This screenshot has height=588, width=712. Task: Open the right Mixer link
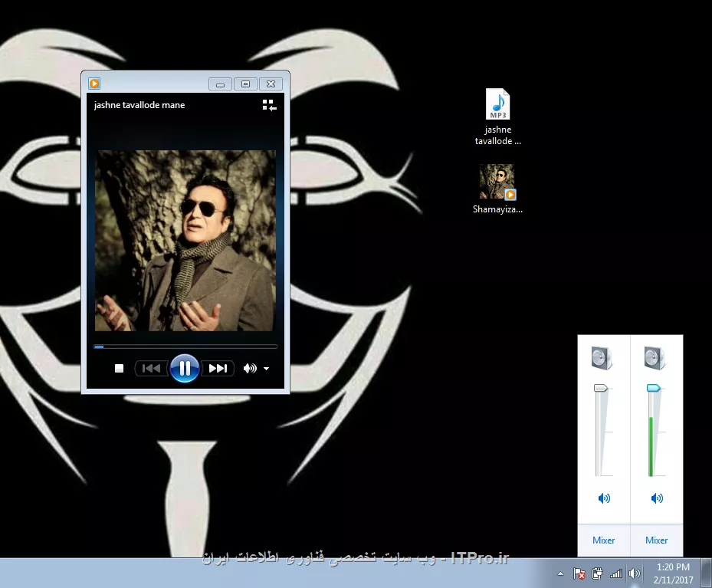[x=657, y=540]
